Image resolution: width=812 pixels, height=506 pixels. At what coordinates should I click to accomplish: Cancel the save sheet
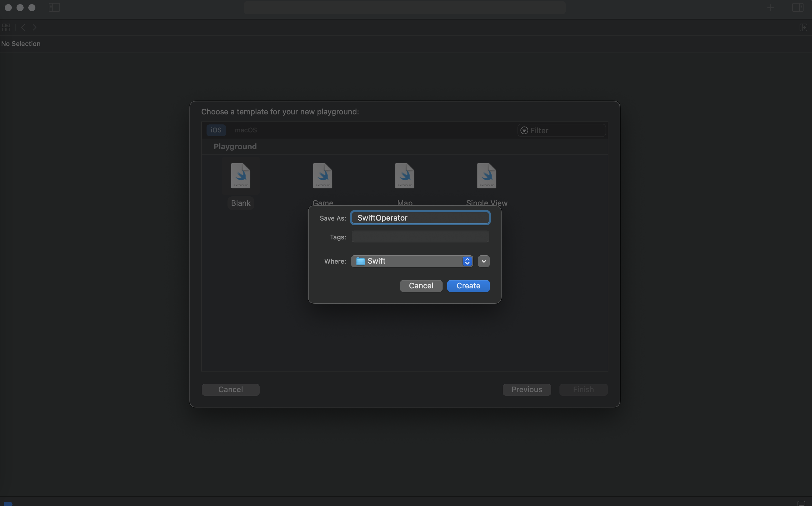point(421,286)
